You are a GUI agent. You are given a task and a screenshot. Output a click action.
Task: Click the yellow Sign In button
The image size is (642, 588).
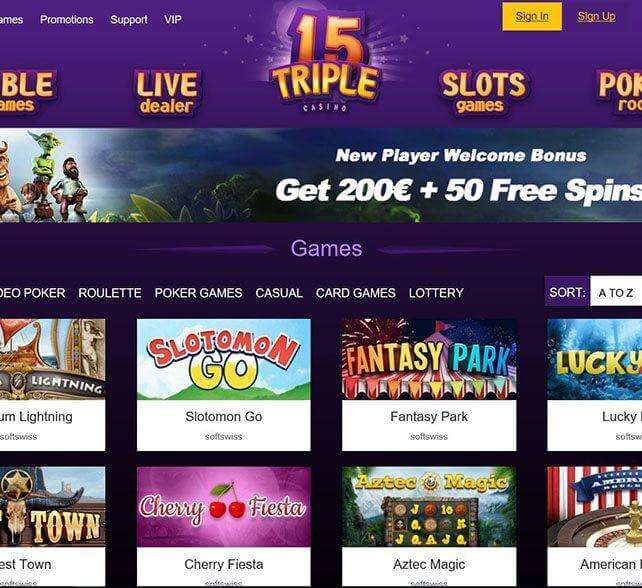pos(532,16)
